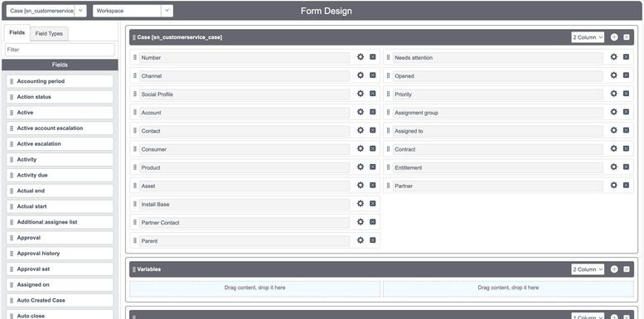Remove the Opened field

pos(626,75)
